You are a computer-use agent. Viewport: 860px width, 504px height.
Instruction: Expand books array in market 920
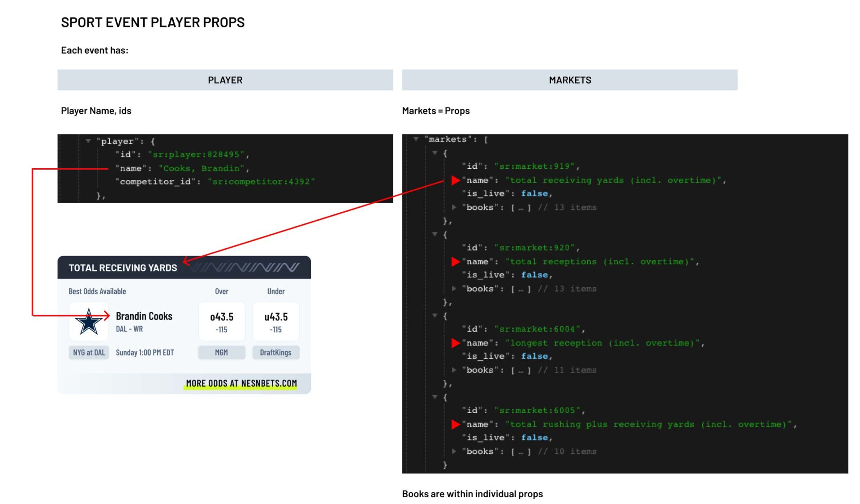[454, 289]
